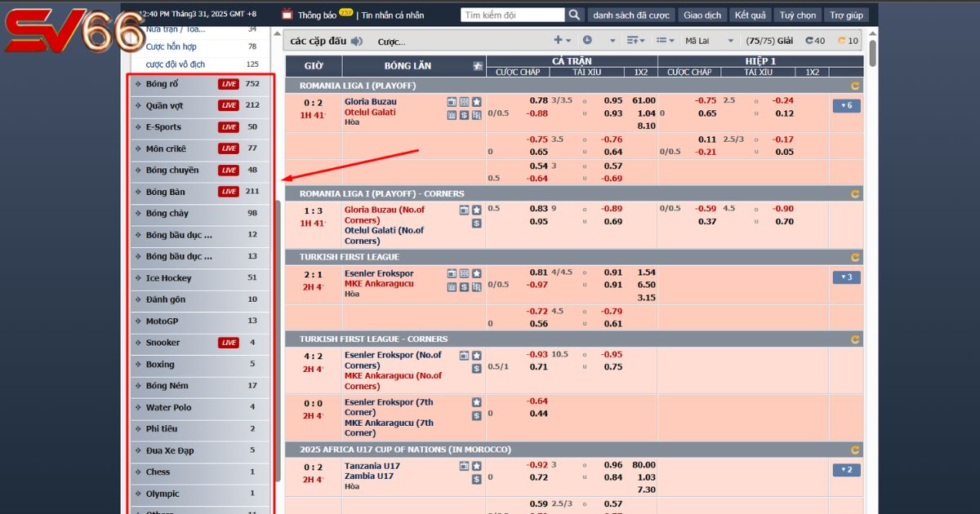Click the orange refresh icon showing 10

tap(848, 41)
